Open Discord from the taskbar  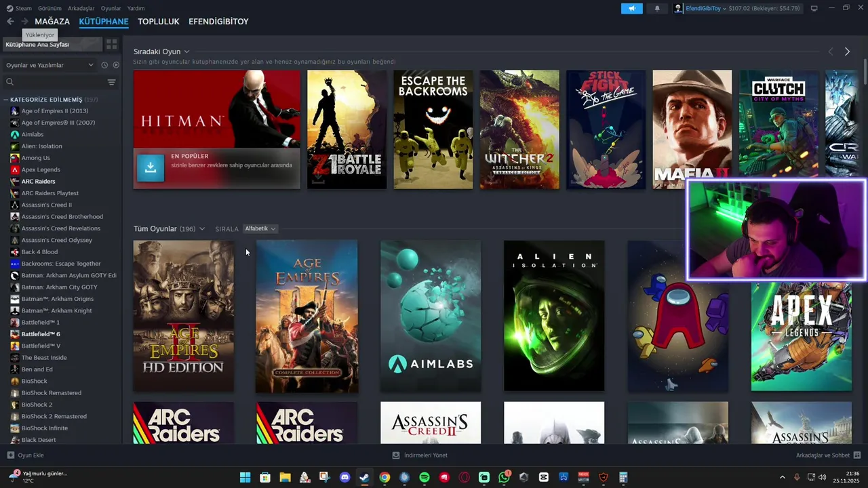pos(344,477)
